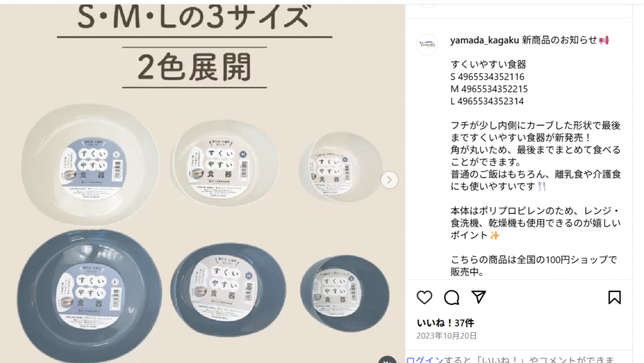Screen dimensions: 644x363
Task: Open the yamada_kagaku profile picture
Action: point(427,44)
